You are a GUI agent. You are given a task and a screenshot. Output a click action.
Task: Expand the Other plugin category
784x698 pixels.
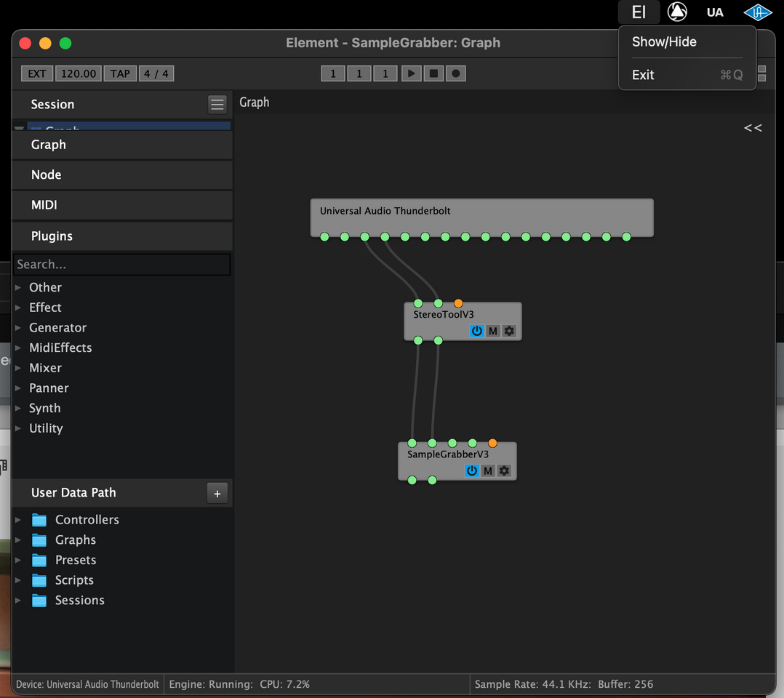pyautogui.click(x=18, y=287)
